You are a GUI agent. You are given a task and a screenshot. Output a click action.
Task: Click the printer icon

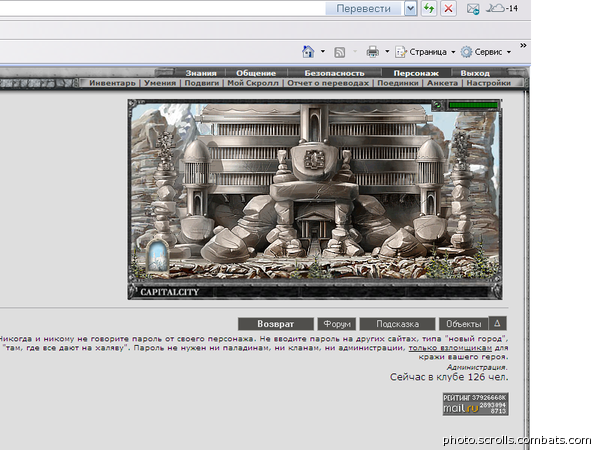pyautogui.click(x=373, y=52)
